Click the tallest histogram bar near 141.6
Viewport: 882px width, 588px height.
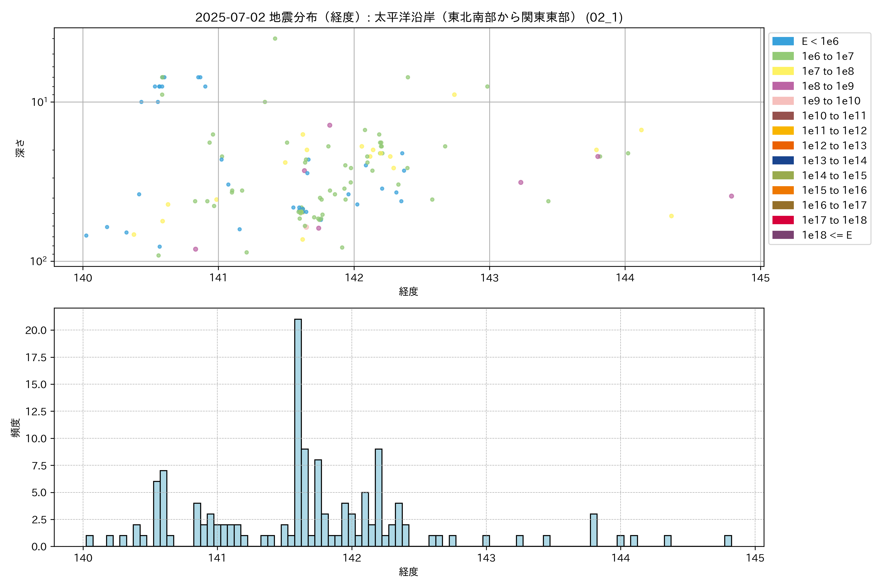298,431
